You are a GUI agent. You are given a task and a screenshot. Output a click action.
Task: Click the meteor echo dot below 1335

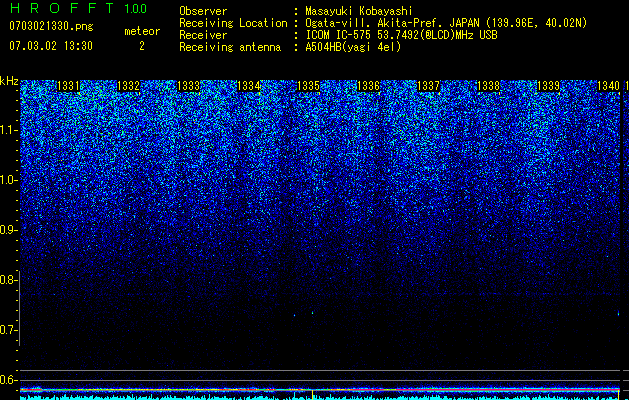click(x=312, y=312)
